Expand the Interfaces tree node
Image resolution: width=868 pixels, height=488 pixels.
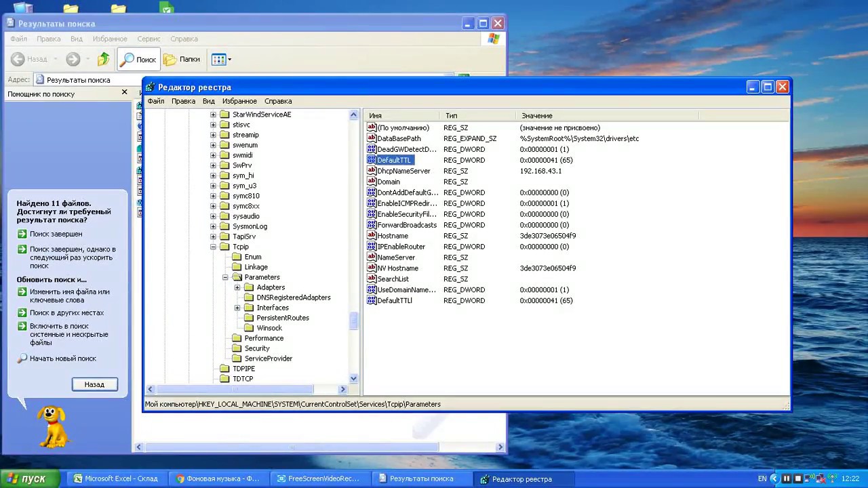tap(237, 308)
